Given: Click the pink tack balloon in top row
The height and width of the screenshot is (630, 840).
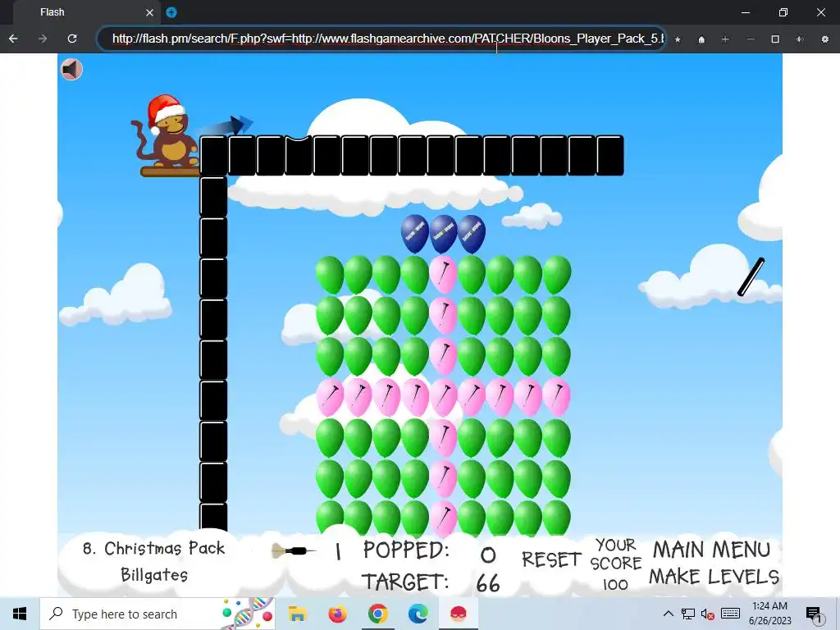Looking at the screenshot, I should coord(443,274).
